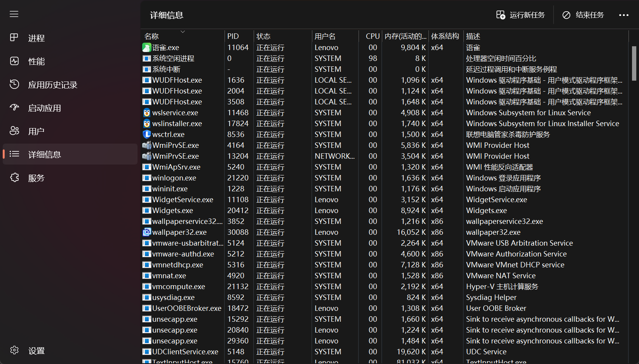Sort by PID column header
Viewport: 639px width, 364px height.
pyautogui.click(x=239, y=36)
